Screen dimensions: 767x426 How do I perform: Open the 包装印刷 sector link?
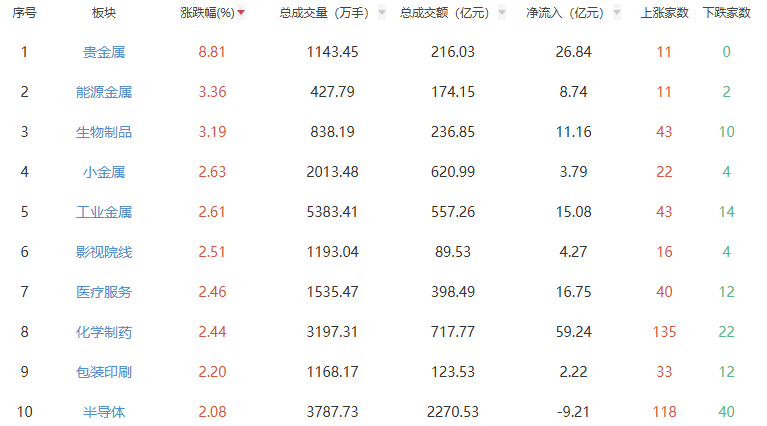click(x=104, y=372)
